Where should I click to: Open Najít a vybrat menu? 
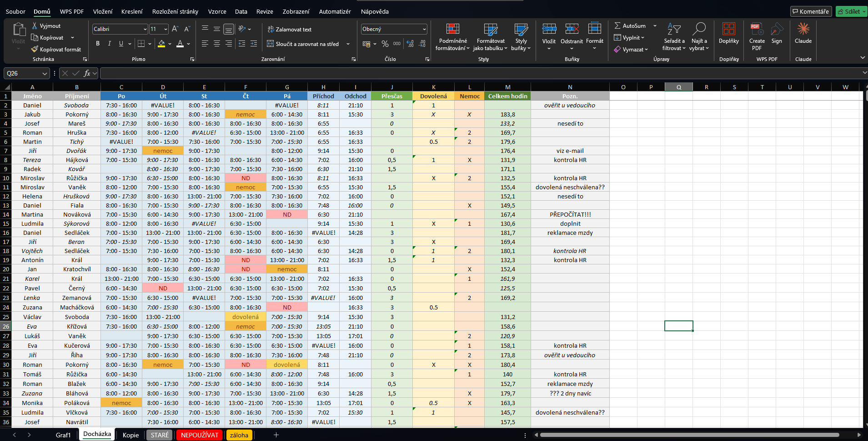click(x=699, y=37)
